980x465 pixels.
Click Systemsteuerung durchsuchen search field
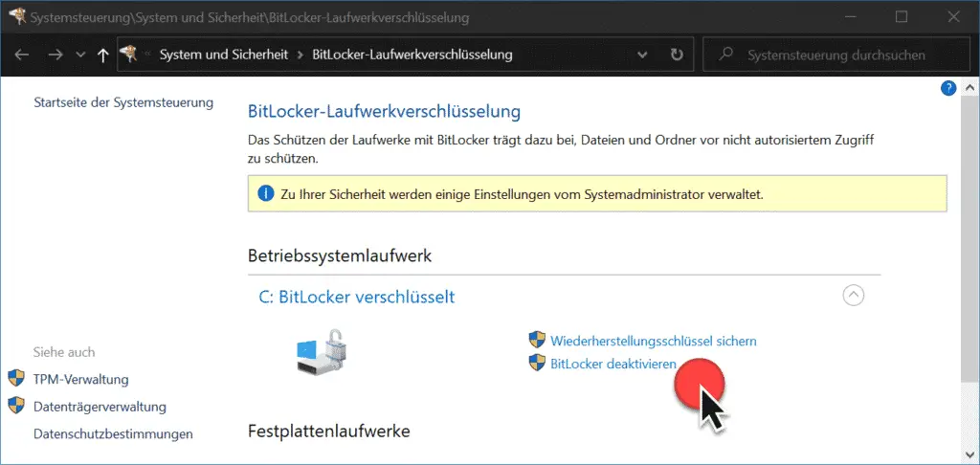[836, 55]
